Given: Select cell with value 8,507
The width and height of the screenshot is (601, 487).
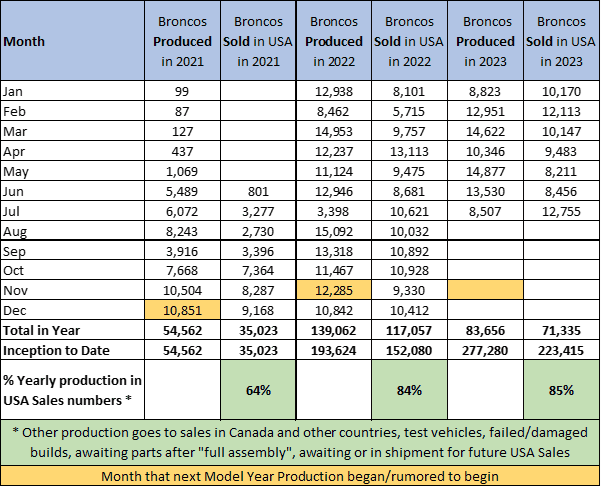Looking at the screenshot, I should 485,211.
